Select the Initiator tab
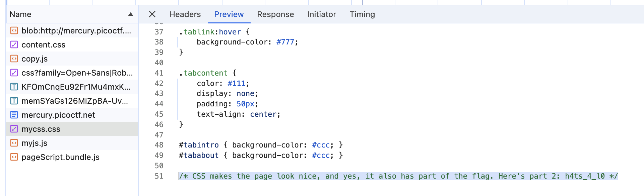This screenshot has width=644, height=196. tap(322, 14)
